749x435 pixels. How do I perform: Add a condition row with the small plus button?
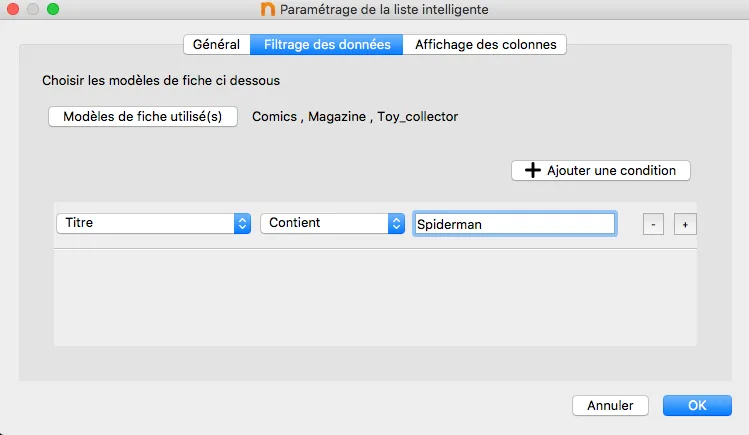tap(685, 225)
